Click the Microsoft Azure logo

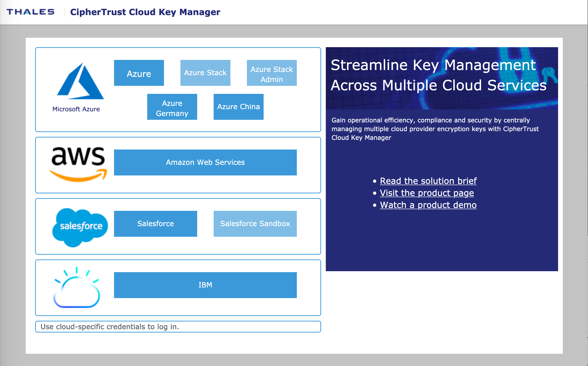80,81
